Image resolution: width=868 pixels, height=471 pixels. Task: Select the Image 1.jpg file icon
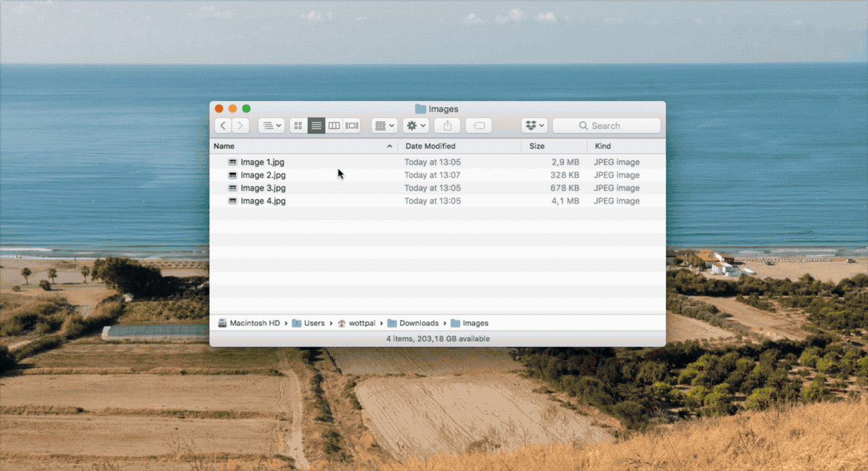pos(232,163)
